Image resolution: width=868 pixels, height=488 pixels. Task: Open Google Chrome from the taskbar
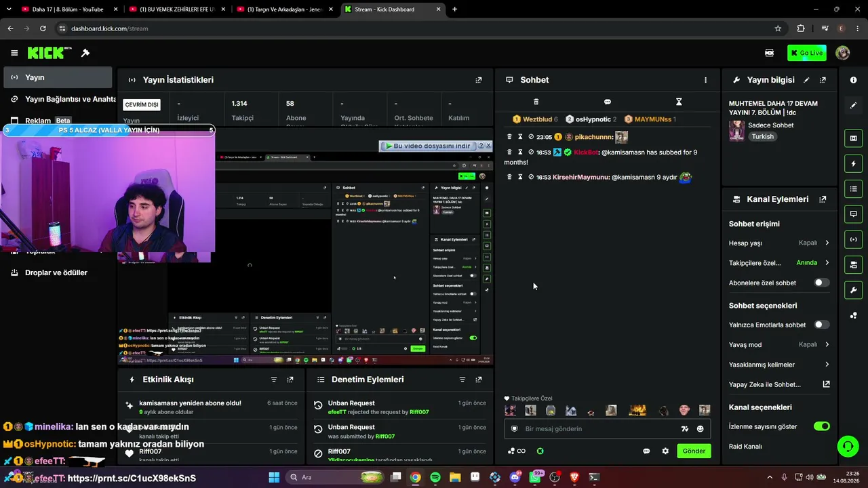(x=415, y=477)
